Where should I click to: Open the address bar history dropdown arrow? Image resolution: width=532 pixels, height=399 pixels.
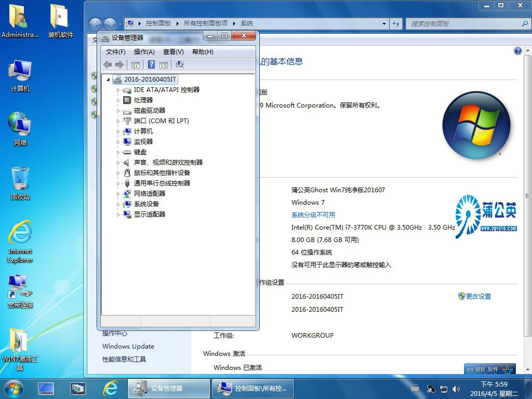pos(384,23)
